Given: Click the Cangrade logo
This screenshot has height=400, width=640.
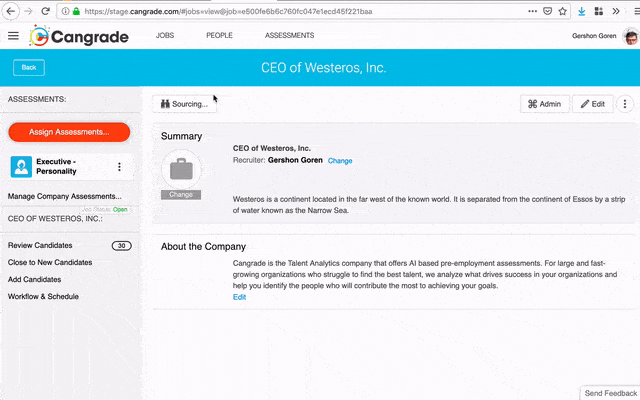Looking at the screenshot, I should pyautogui.click(x=79, y=36).
